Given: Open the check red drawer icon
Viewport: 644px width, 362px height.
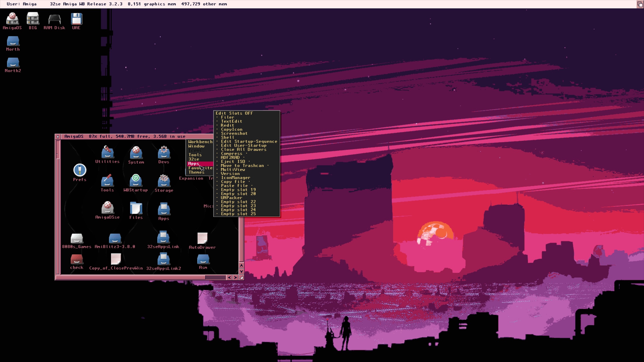Looking at the screenshot, I should (77, 259).
